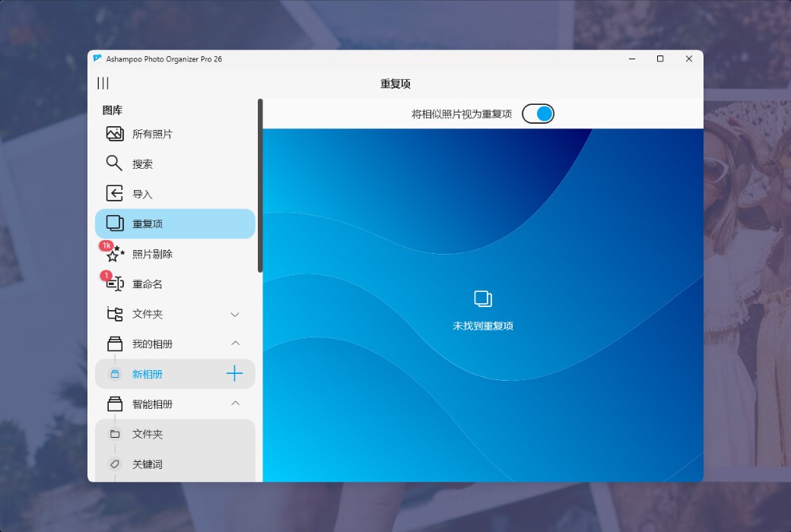Create a 新相册 with the plus button
Image resolution: width=791 pixels, height=532 pixels.
234,373
